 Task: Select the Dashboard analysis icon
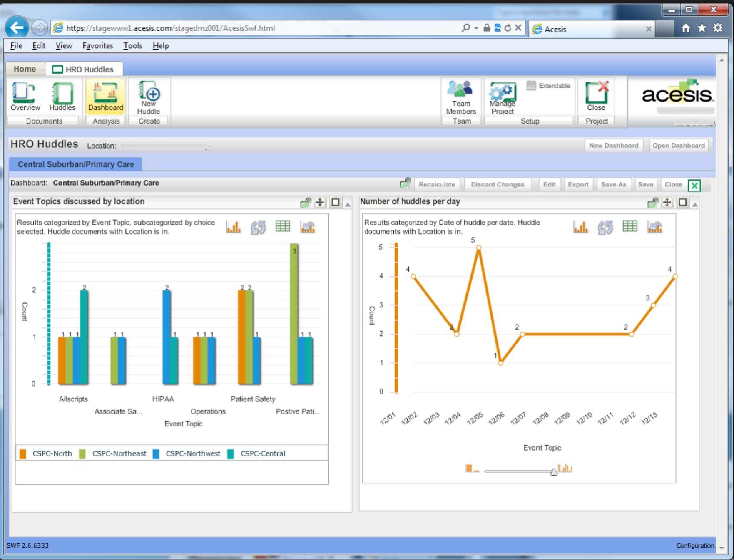(x=105, y=97)
